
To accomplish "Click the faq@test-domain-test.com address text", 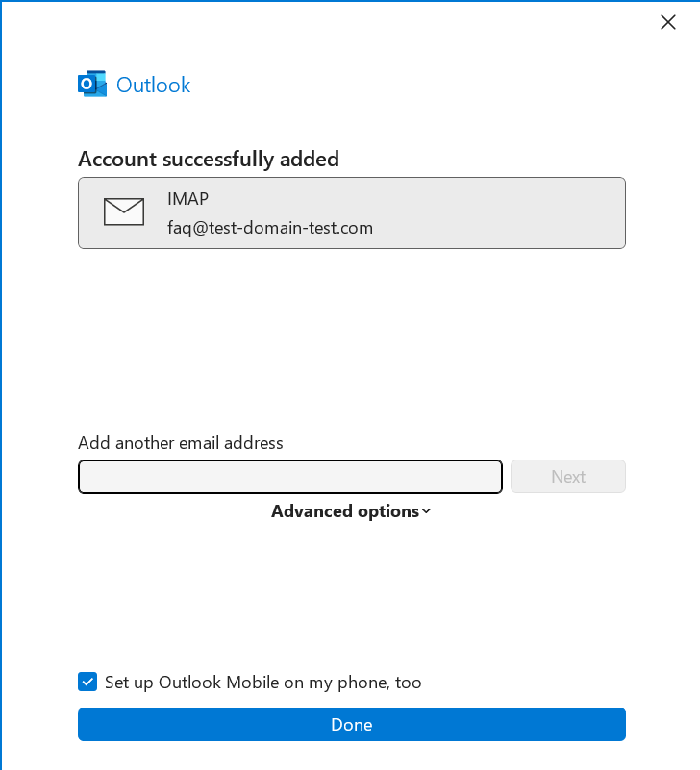I will [x=270, y=228].
